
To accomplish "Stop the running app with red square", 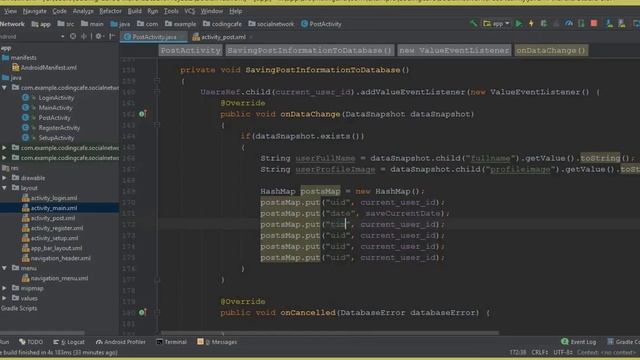I will (594, 24).
